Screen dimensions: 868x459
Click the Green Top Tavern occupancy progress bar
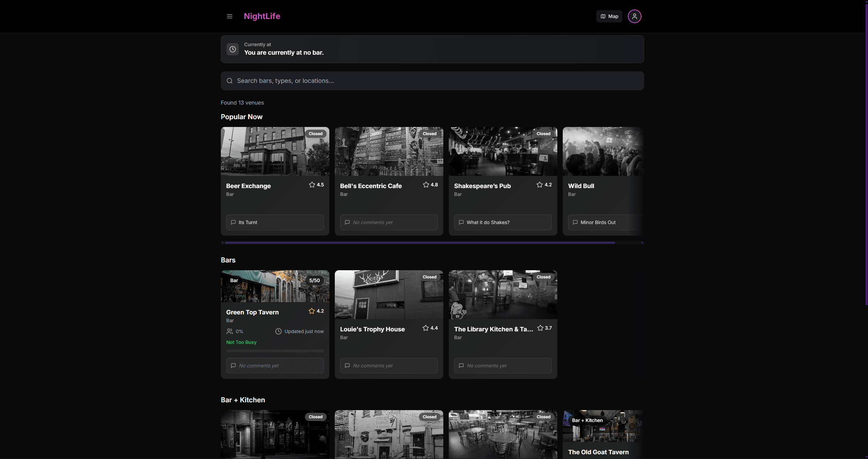coord(275,351)
